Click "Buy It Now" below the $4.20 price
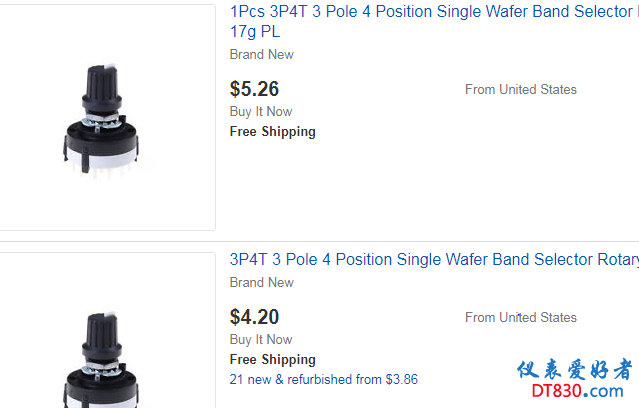 tap(261, 339)
